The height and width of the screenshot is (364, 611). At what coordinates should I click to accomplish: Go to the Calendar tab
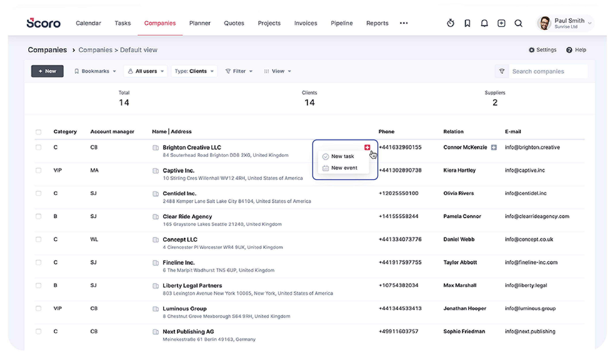(x=89, y=23)
